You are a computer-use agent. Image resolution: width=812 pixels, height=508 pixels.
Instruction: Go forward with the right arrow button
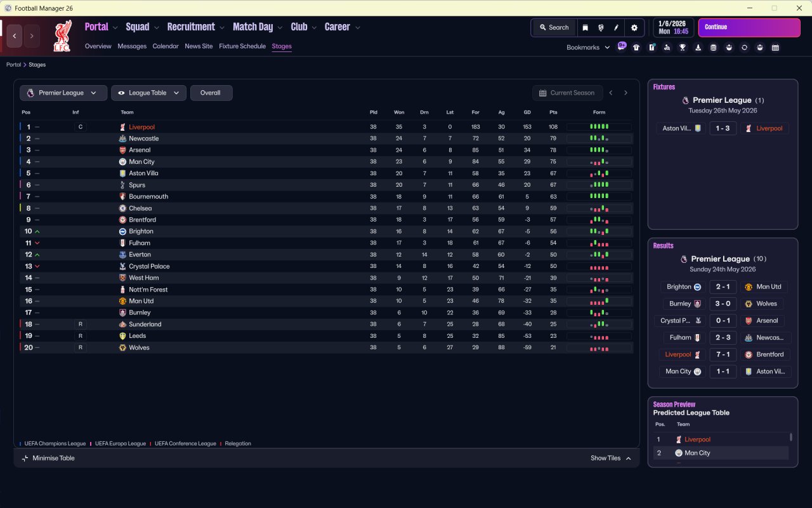tap(32, 36)
